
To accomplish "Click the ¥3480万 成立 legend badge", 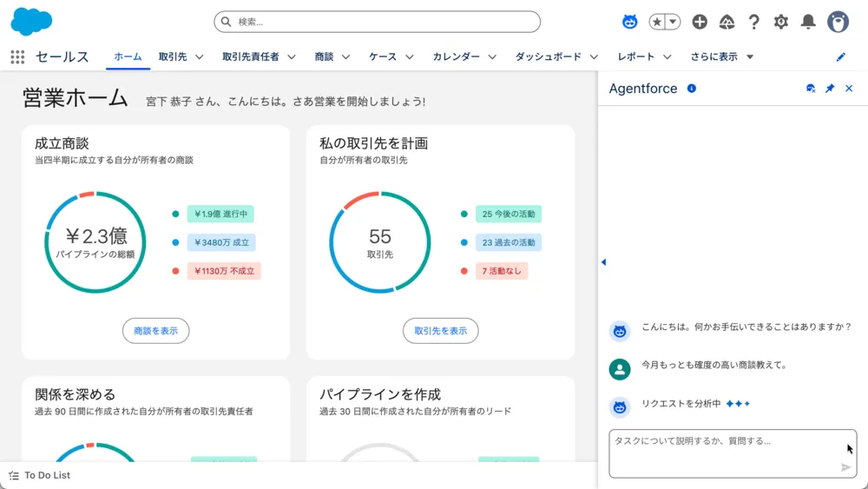I will tap(221, 242).
